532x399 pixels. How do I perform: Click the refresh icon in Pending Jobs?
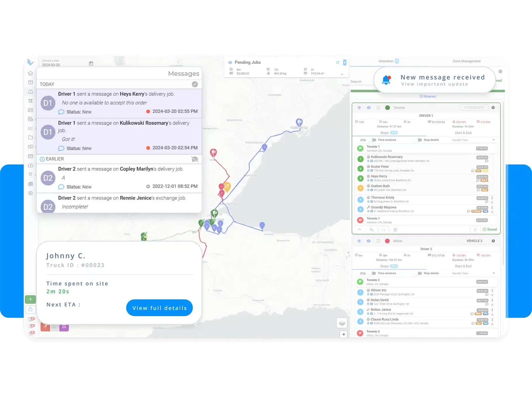(338, 62)
